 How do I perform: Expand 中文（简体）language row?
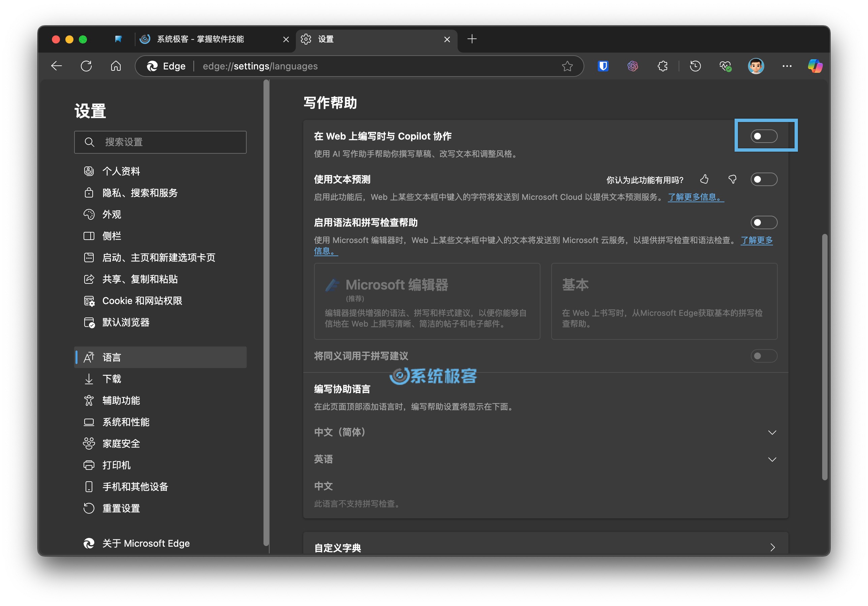(546, 432)
